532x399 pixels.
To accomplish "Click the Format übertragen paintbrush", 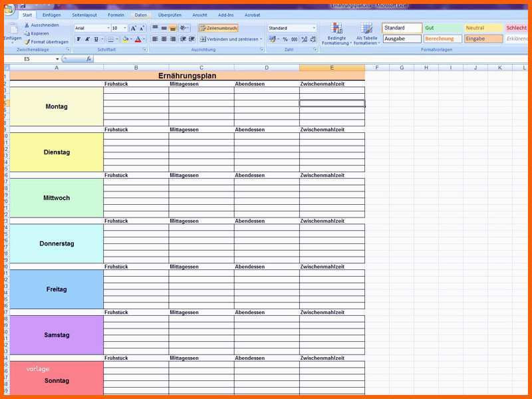I will pyautogui.click(x=27, y=41).
